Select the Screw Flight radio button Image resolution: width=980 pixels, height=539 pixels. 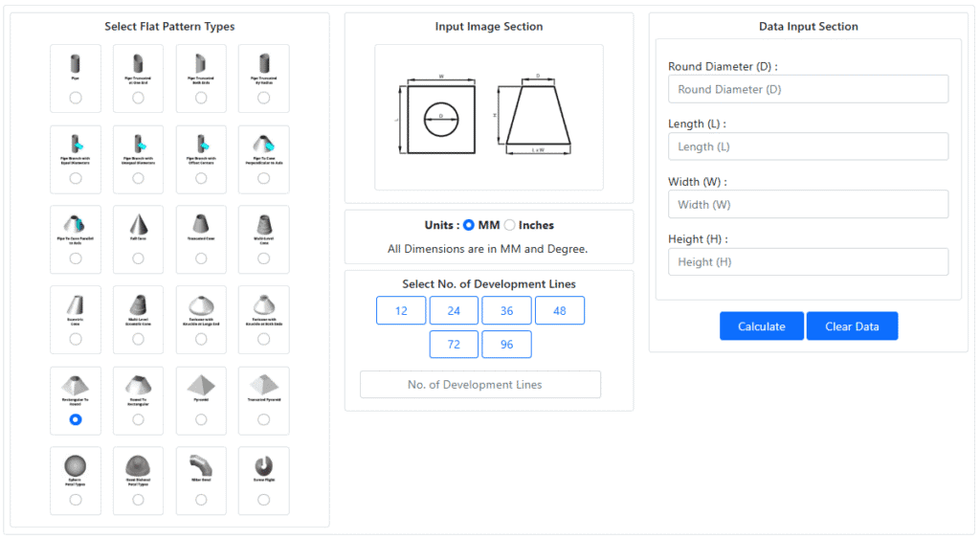pyautogui.click(x=264, y=500)
